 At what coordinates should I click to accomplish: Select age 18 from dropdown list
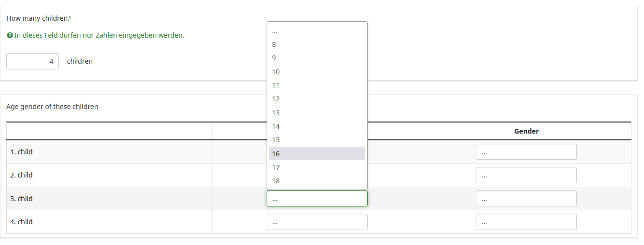pyautogui.click(x=317, y=181)
